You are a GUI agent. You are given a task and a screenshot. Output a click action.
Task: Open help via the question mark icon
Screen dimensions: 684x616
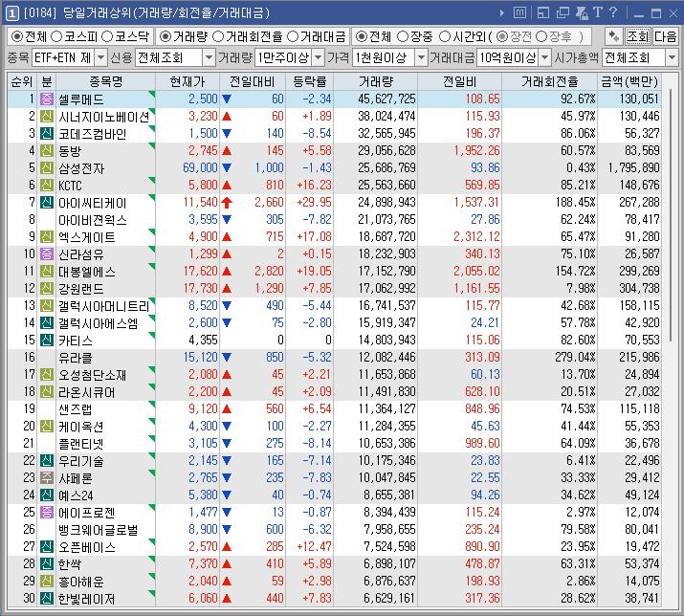tap(613, 12)
